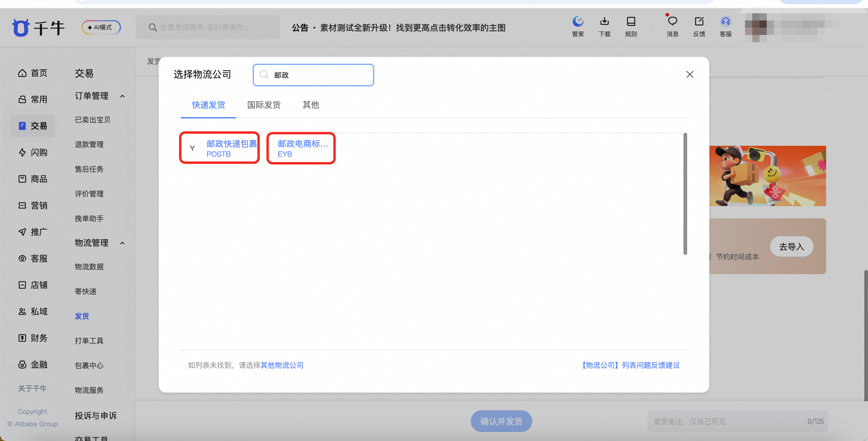Open 物流数据 menu item
The image size is (868, 441).
coord(89,267)
